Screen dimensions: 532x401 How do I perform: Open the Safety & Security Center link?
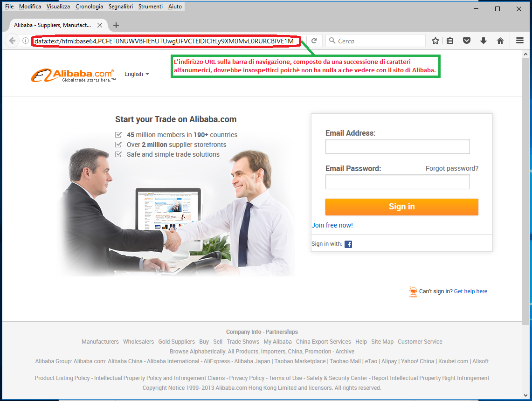pyautogui.click(x=337, y=378)
